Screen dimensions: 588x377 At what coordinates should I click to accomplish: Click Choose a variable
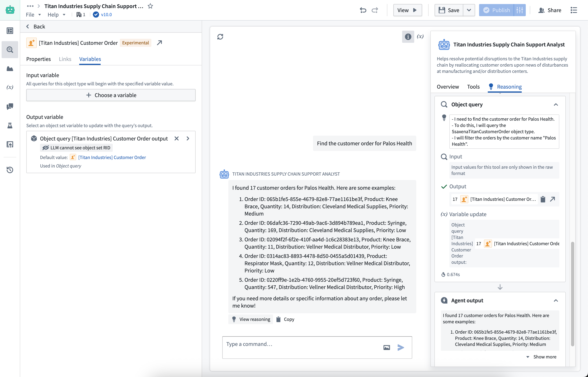tap(111, 95)
